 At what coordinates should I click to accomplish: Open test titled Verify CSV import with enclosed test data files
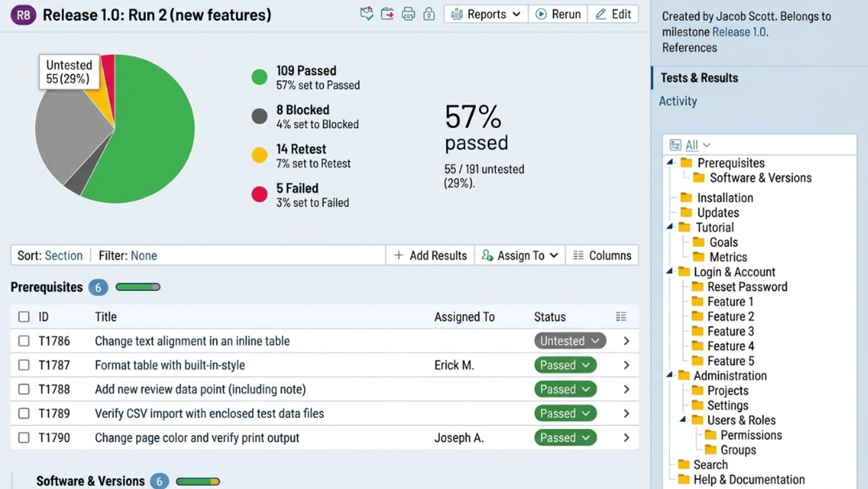point(209,413)
